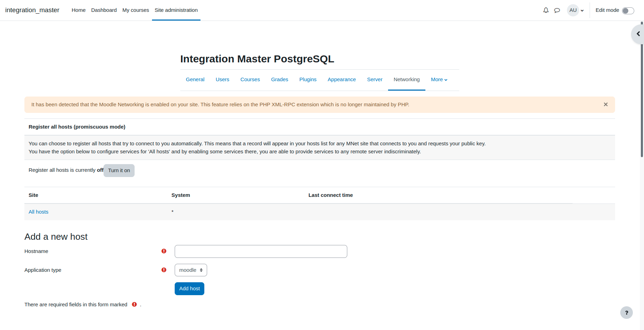Expand the More dropdown tab

pyautogui.click(x=439, y=79)
